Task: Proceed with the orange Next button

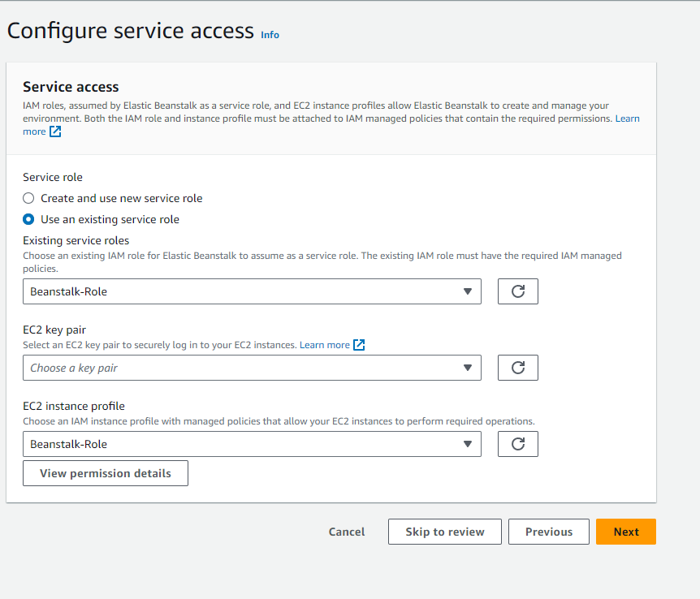Action: [x=625, y=532]
